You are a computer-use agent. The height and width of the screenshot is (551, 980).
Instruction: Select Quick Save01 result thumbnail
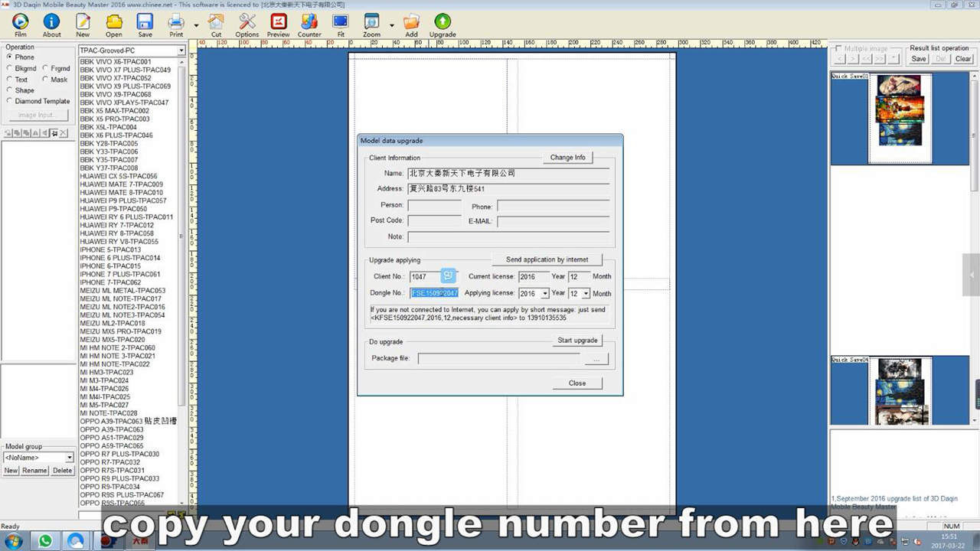(900, 119)
